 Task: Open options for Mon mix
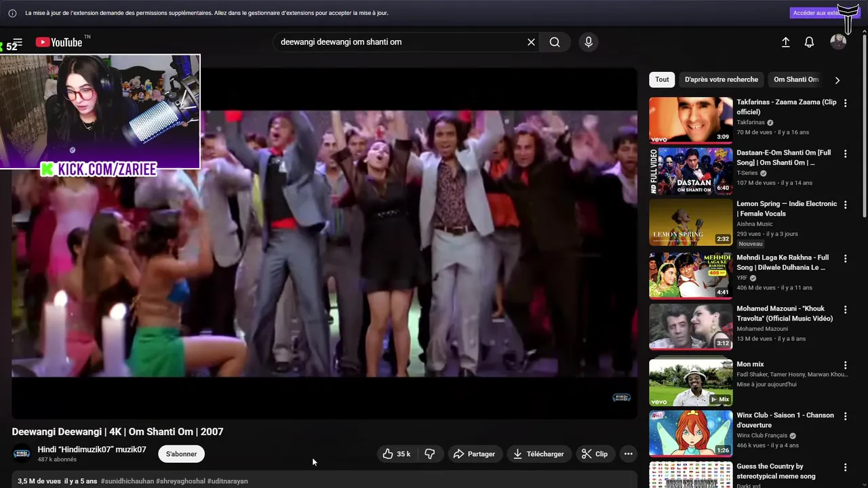pyautogui.click(x=845, y=365)
